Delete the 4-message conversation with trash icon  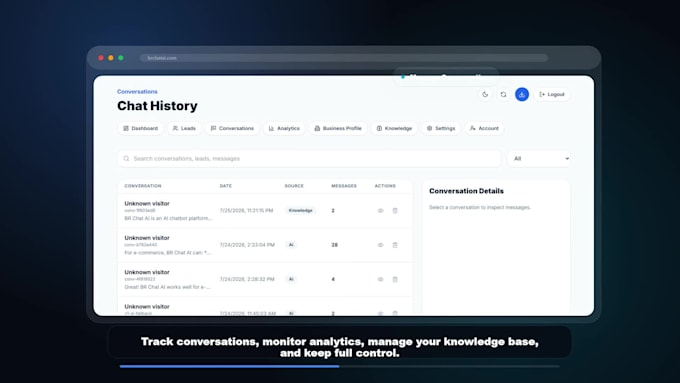click(395, 279)
